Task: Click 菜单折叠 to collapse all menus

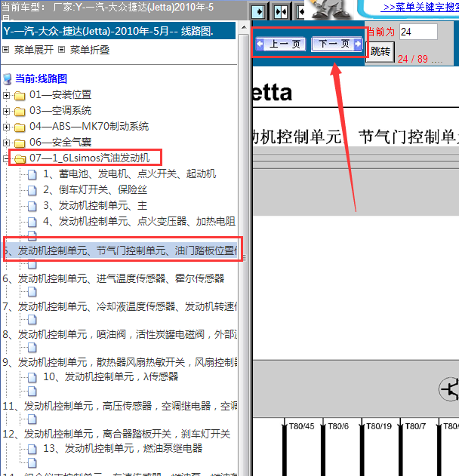Action: [90, 50]
